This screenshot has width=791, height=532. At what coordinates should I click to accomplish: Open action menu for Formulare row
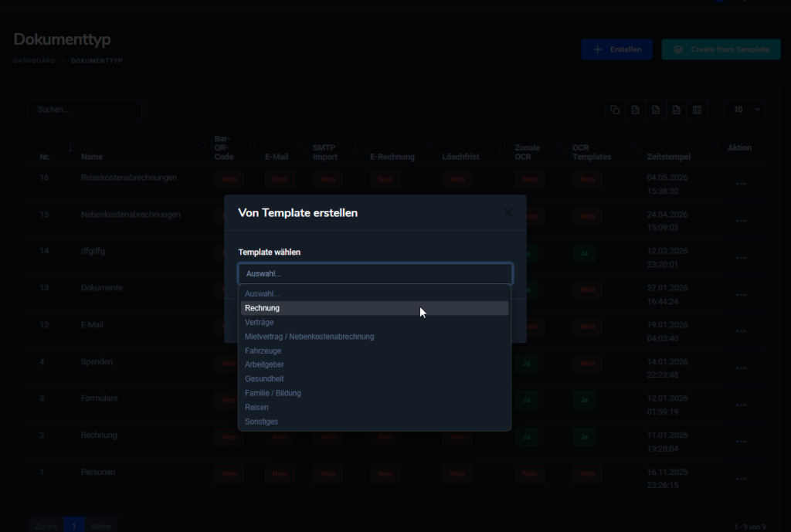[x=741, y=405]
